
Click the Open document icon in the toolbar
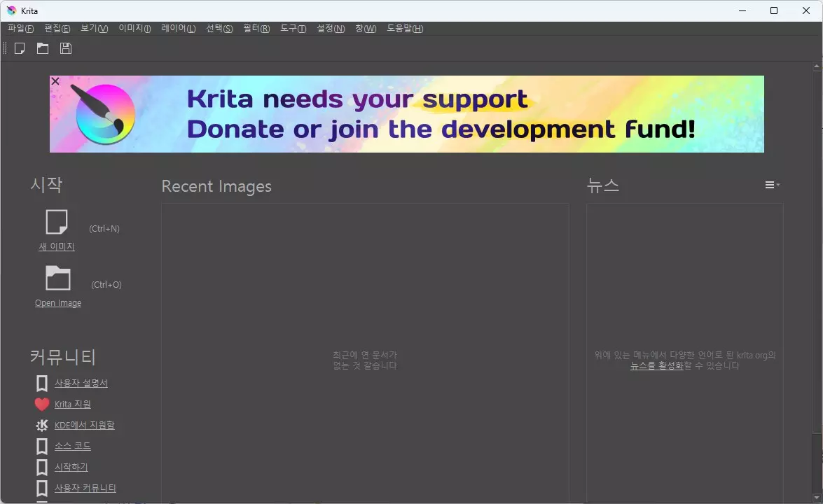(42, 48)
